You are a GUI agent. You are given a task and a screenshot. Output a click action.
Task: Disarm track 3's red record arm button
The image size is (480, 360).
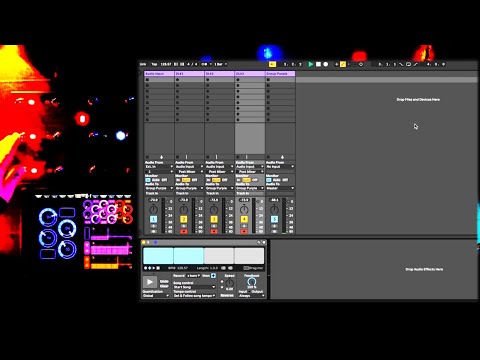point(214,231)
